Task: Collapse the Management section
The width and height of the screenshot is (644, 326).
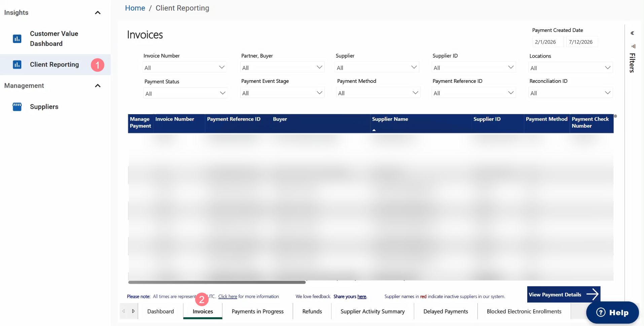Action: [x=98, y=86]
